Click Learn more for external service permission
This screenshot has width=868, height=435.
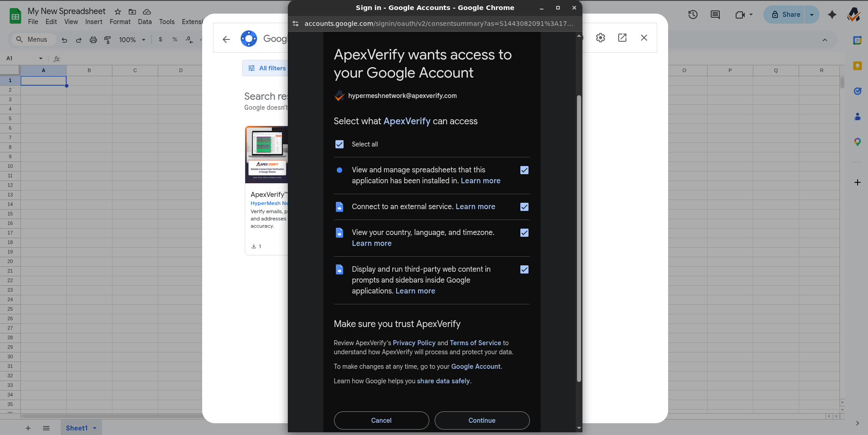click(x=475, y=206)
